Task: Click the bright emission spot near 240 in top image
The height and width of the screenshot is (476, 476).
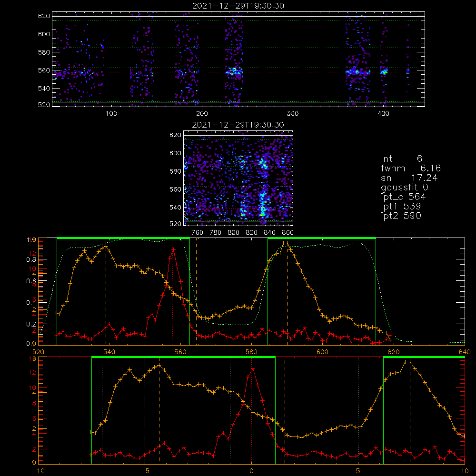Action: coord(234,72)
